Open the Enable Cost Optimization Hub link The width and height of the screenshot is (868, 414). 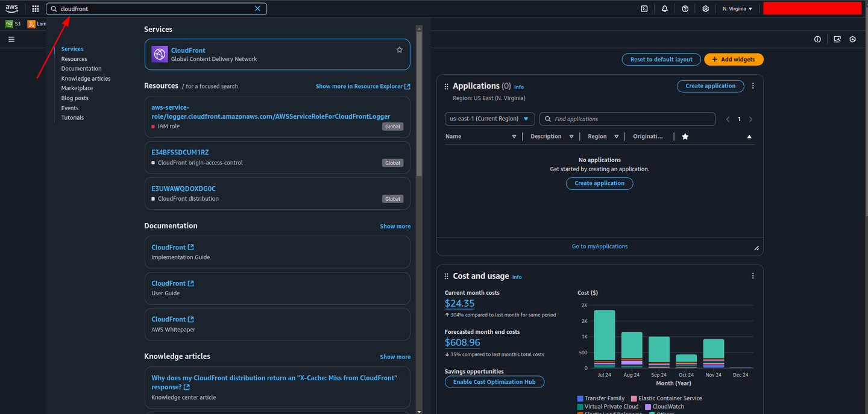click(494, 381)
